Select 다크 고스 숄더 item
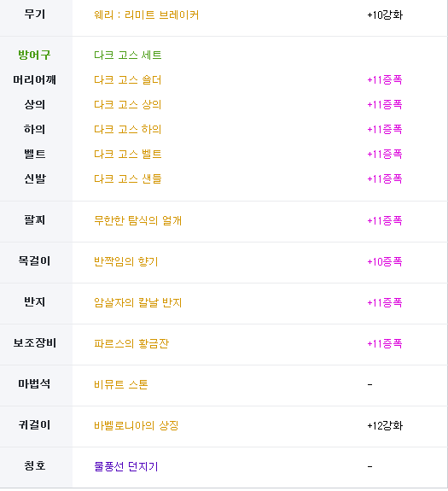The height and width of the screenshot is (491, 448). 128,80
